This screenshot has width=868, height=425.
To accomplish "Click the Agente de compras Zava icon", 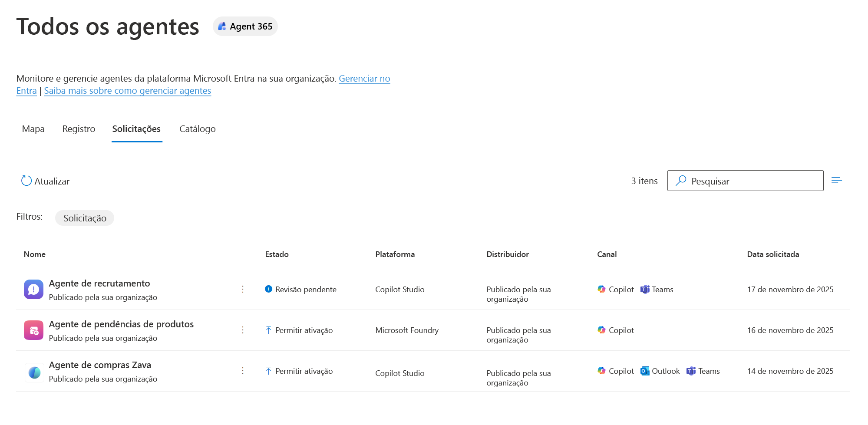I will tap(34, 372).
